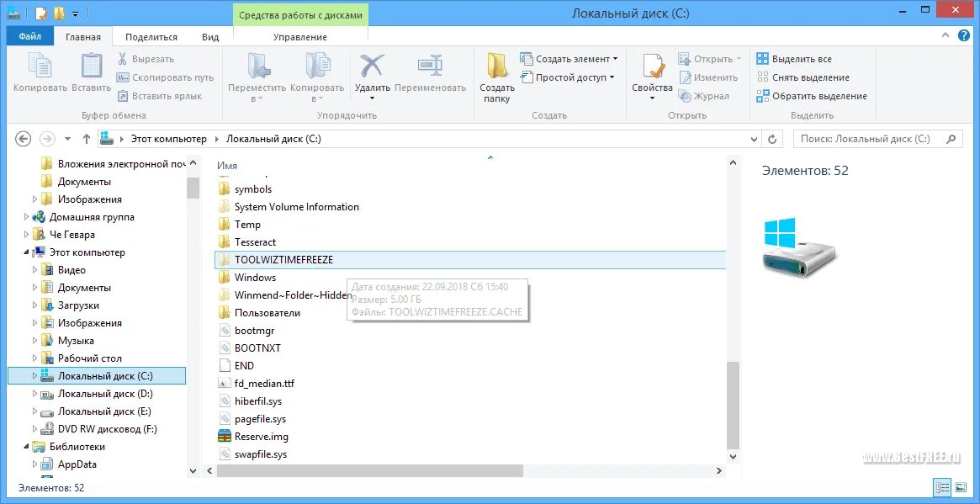Expand Локальный диск (D:) tree node
Screen dimensions: 980x504
point(35,394)
